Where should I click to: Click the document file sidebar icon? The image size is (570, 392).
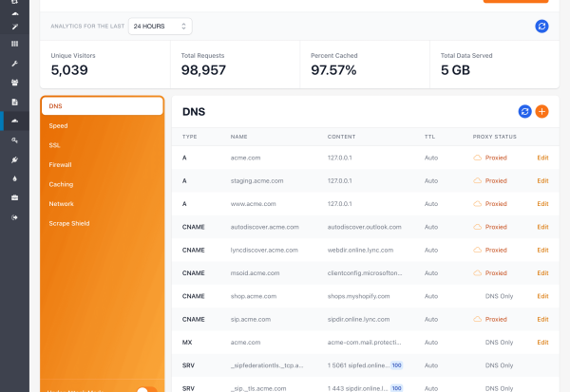click(x=14, y=102)
